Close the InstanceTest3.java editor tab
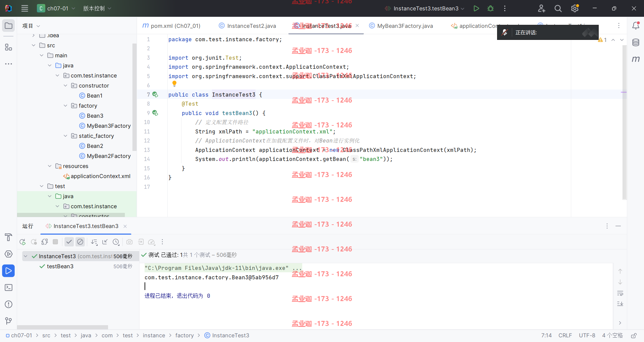The image size is (644, 342). point(357,26)
